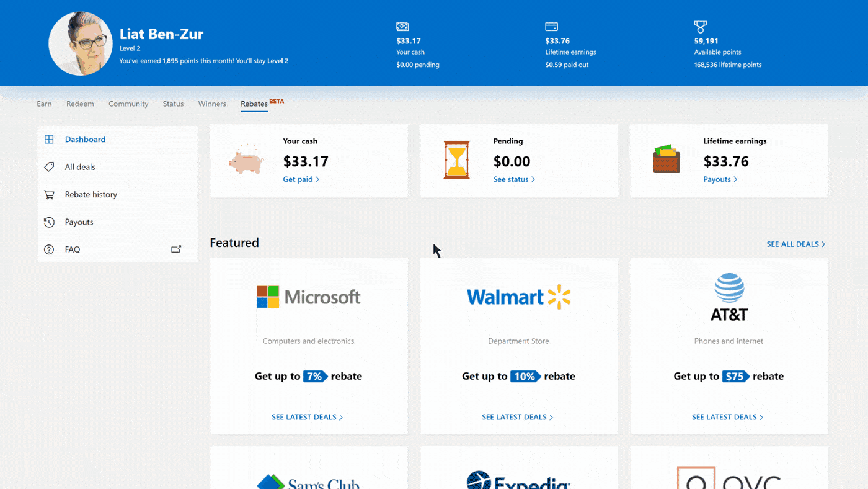Switch to the Community tab
Image resolution: width=868 pixels, height=489 pixels.
(128, 104)
